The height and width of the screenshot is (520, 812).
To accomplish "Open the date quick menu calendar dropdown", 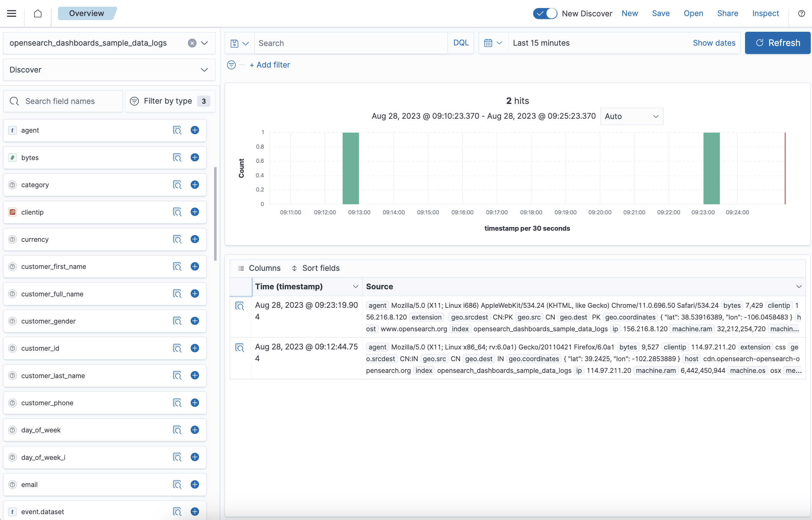I will pos(493,43).
